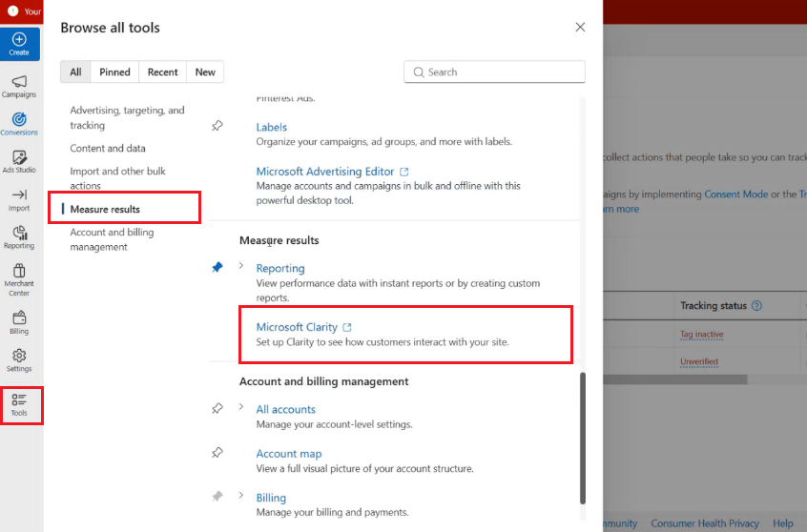Open Campaigns in the left sidebar
807x532 pixels.
click(19, 87)
